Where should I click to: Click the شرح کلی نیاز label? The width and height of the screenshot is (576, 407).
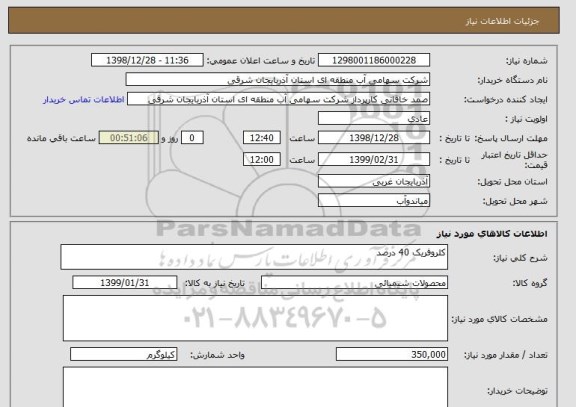(520, 258)
